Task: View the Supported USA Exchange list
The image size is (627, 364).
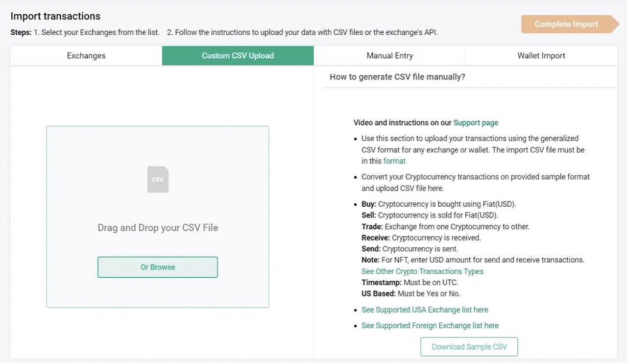Action: 424,310
